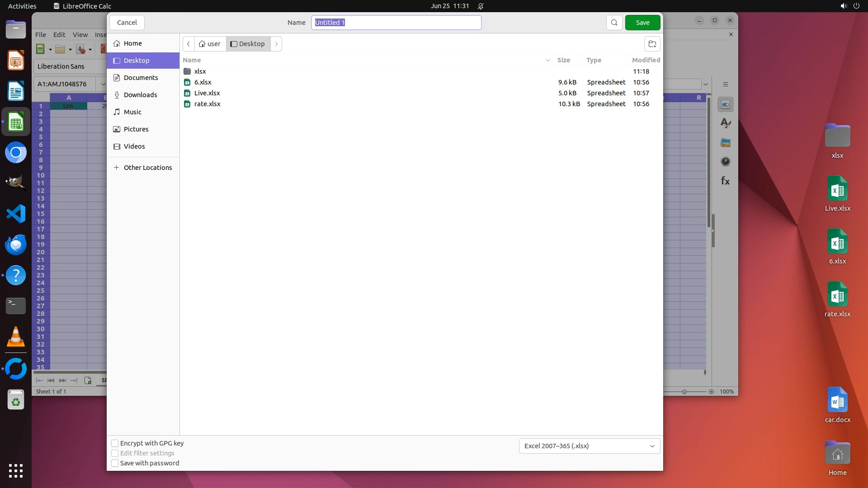Open the sidebar Navigator compass icon
The image size is (868, 488).
pyautogui.click(x=726, y=162)
